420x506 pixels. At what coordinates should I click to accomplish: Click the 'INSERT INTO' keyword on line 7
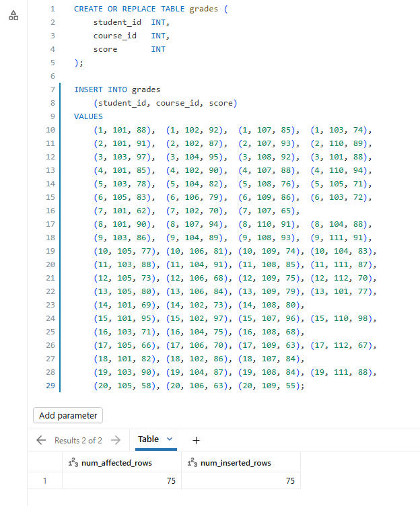click(x=100, y=89)
